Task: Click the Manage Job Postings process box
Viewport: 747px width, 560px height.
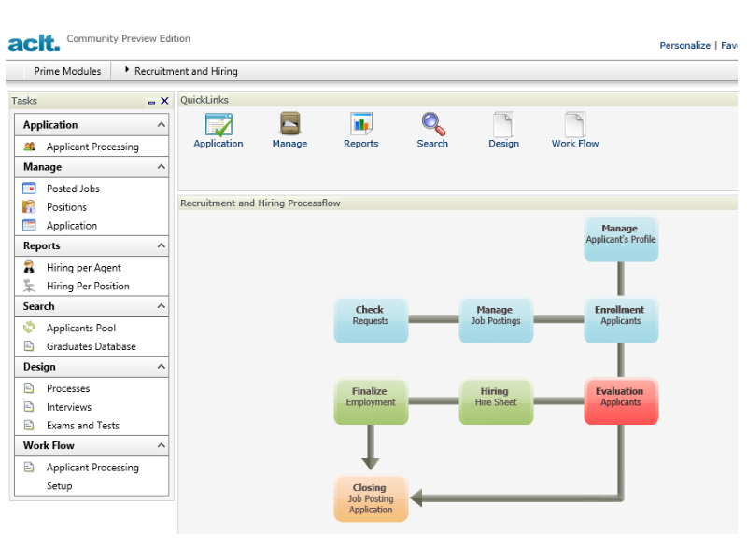Action: [x=496, y=320]
